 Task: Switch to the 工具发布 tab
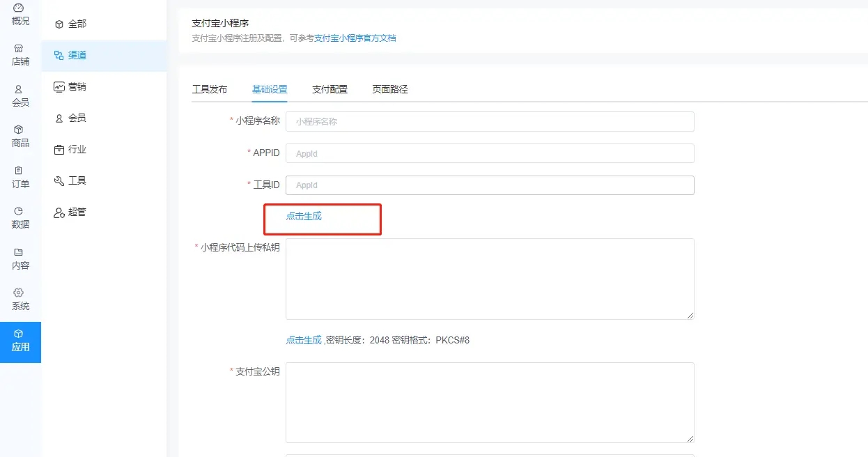(210, 89)
